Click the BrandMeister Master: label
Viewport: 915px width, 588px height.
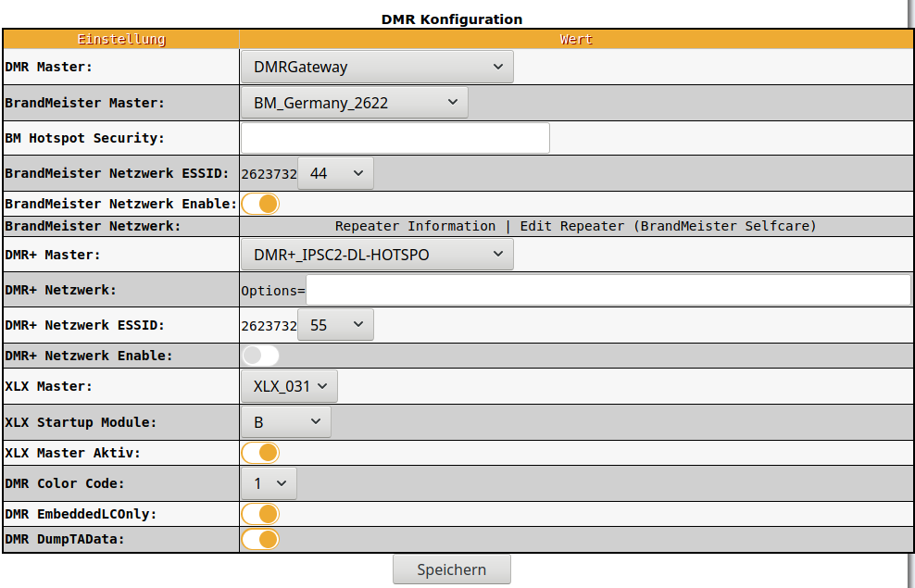pos(84,103)
